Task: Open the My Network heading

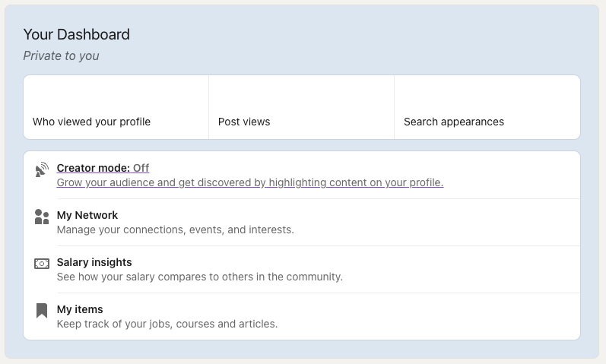Action: [87, 215]
